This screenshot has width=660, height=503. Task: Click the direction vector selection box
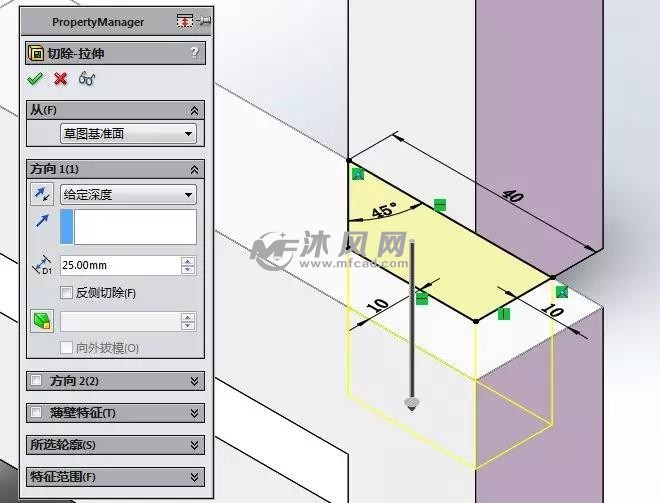(x=128, y=227)
